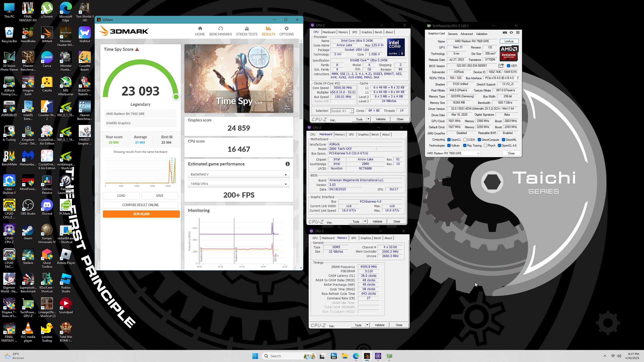Click RUN AGAIN button in 3DMark

click(x=141, y=214)
